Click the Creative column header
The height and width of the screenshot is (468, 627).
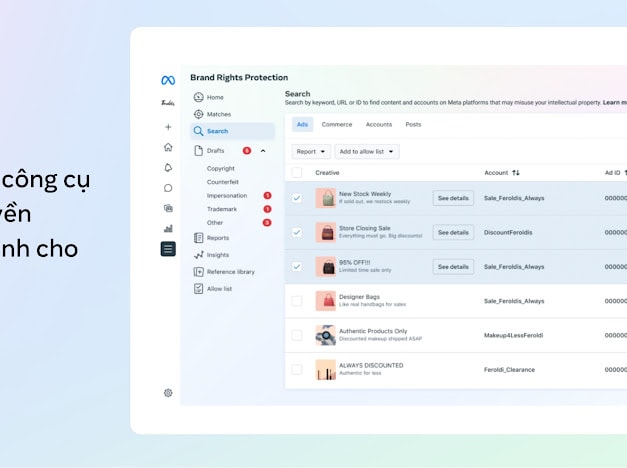[327, 173]
